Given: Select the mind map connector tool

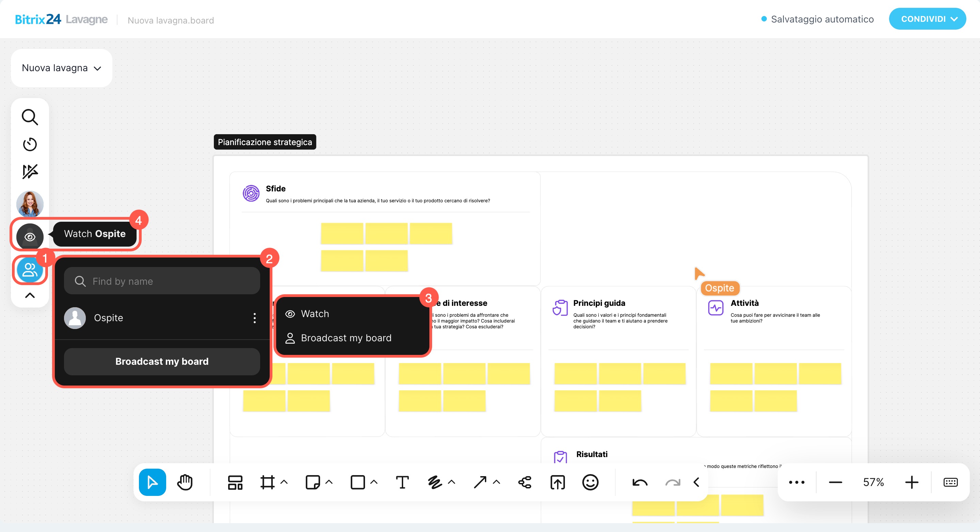Looking at the screenshot, I should tap(525, 482).
